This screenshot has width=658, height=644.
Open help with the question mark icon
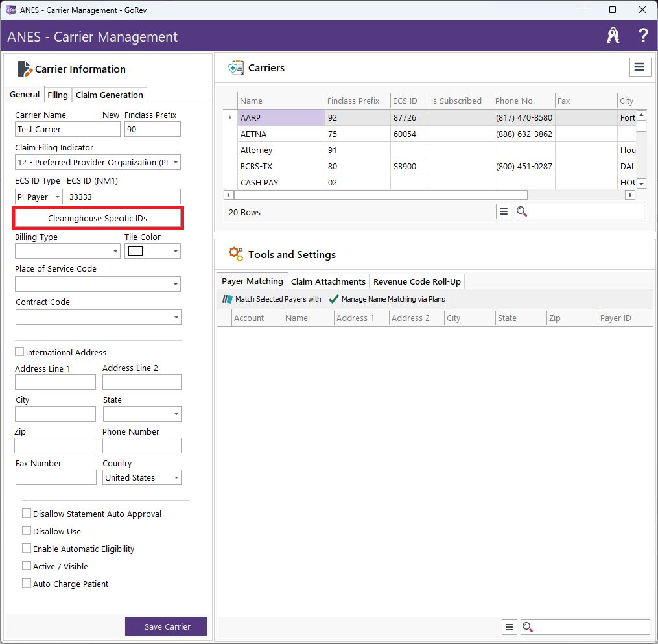[642, 36]
